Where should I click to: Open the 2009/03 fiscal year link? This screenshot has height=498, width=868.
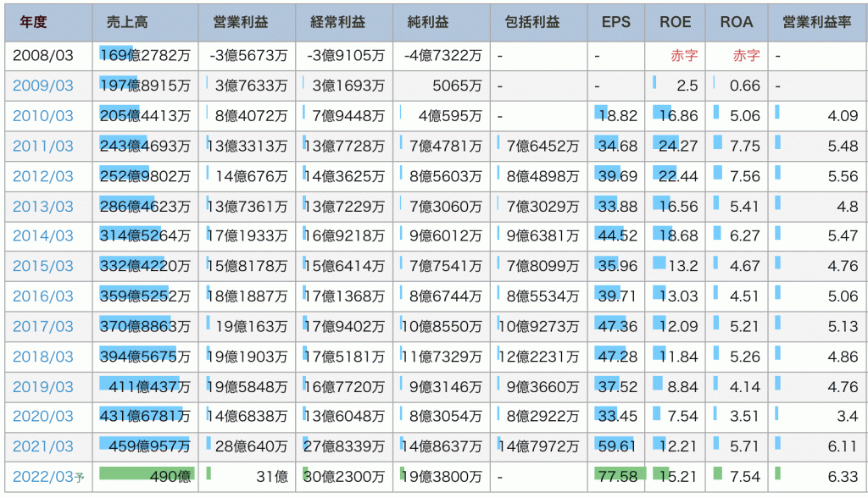pos(43,86)
